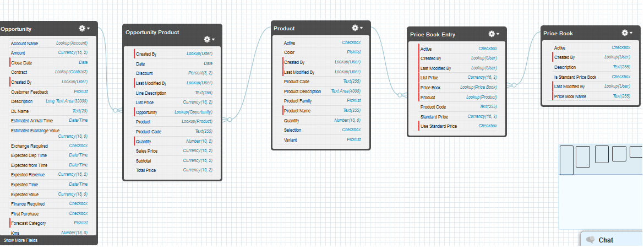644x248 pixels.
Task: Click Quantity in Opportunity Product object
Action: (174, 141)
